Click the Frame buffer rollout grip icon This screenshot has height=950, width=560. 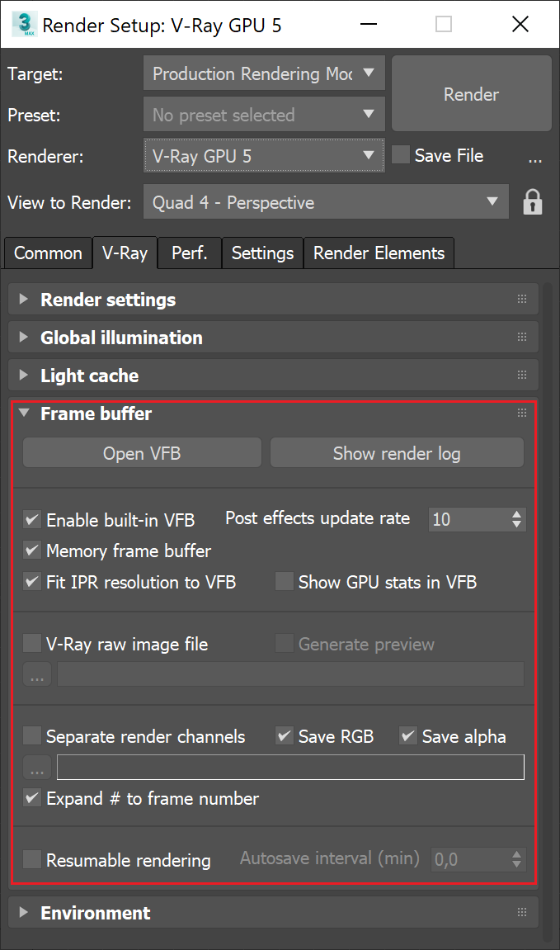point(521,414)
